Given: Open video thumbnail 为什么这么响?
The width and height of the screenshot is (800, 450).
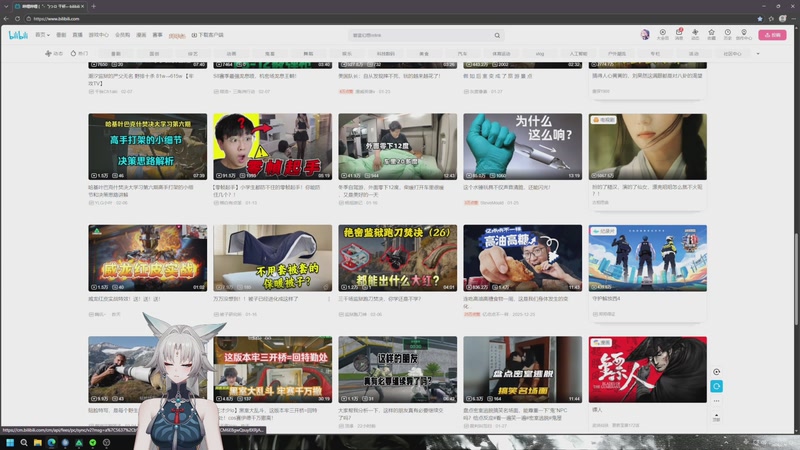Looking at the screenshot, I should [522, 146].
